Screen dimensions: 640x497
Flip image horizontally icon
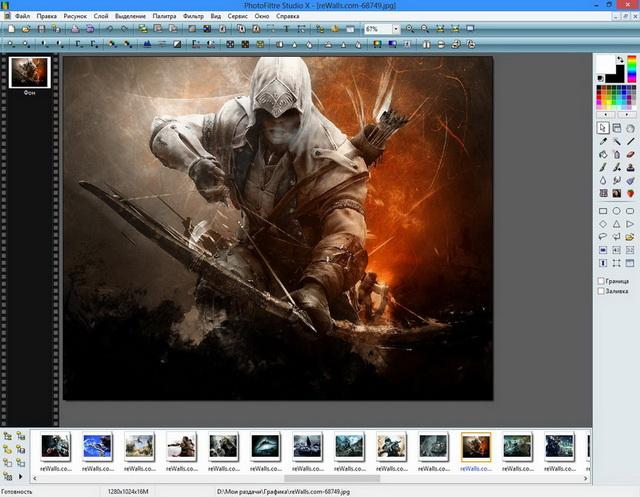tap(426, 44)
